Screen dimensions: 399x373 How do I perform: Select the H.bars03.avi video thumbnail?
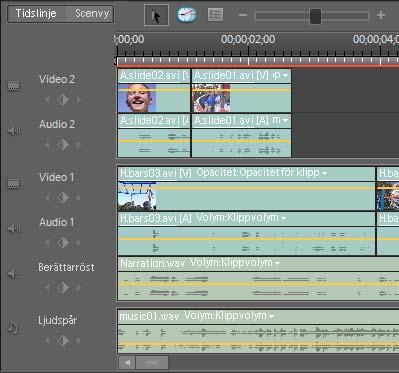[x=137, y=196]
